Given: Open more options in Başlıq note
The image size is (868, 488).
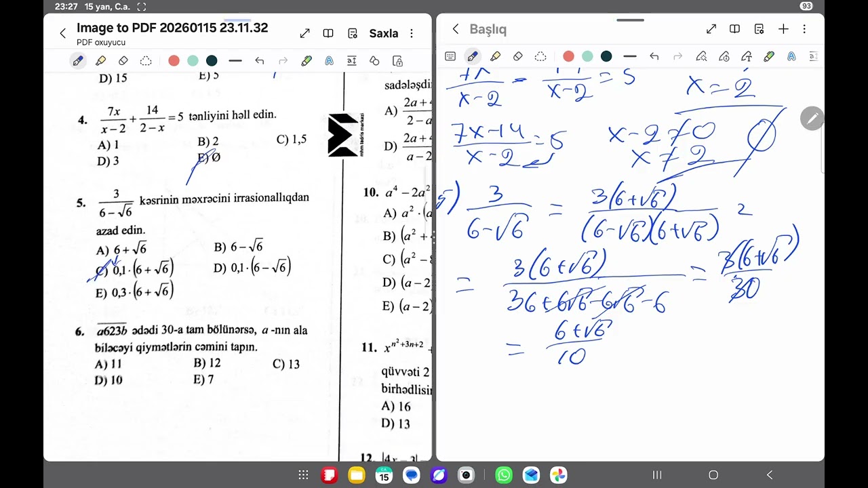Looking at the screenshot, I should (x=804, y=29).
